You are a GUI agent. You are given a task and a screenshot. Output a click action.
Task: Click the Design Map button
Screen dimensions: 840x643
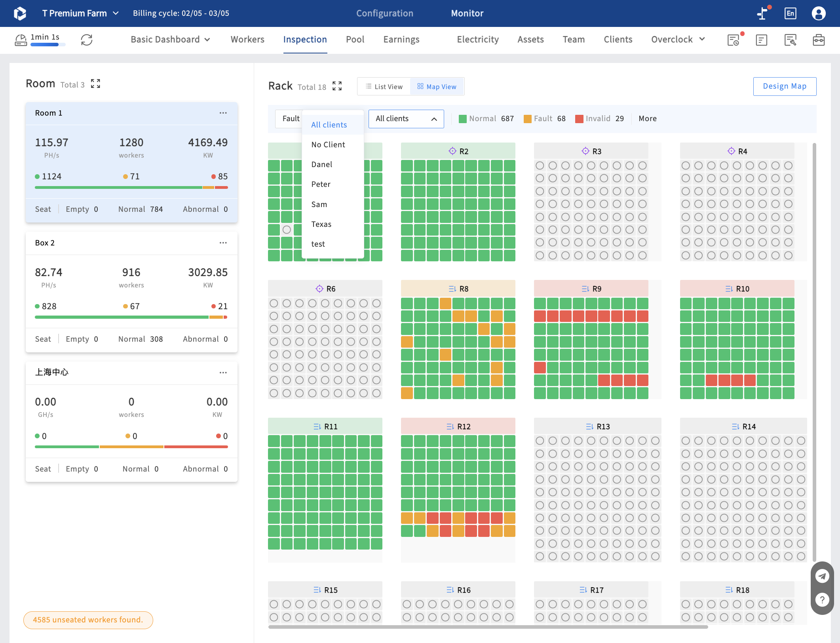(x=785, y=86)
